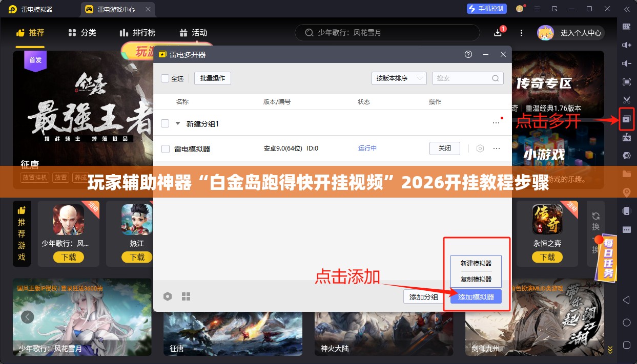Image resolution: width=637 pixels, height=364 pixels.
Task: Click the 手机控制 button
Action: click(487, 9)
